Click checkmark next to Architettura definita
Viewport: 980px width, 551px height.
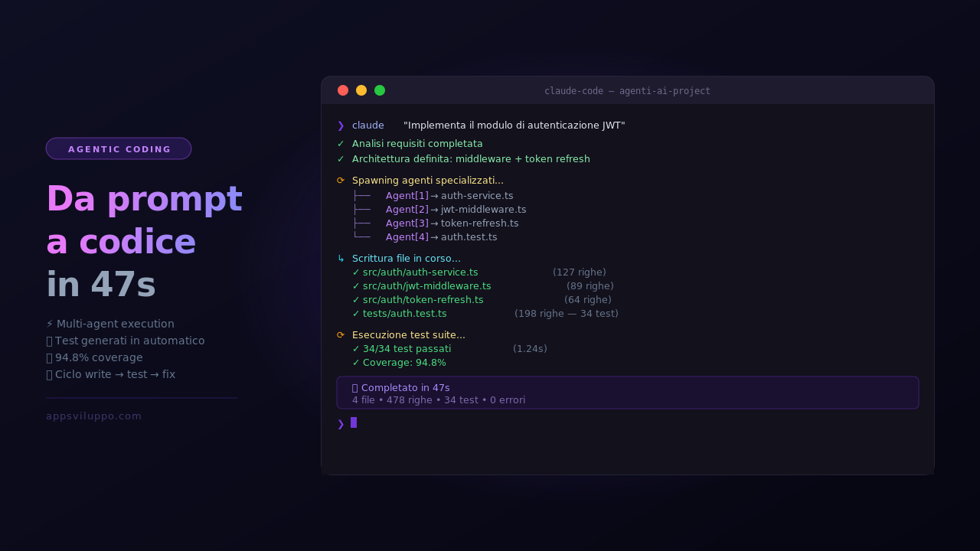(341, 159)
